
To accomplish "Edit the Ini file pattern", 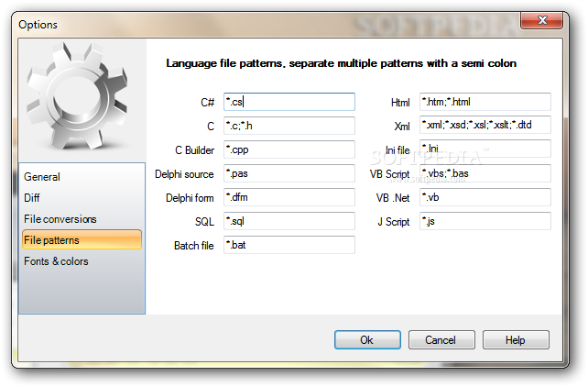I will 485,149.
